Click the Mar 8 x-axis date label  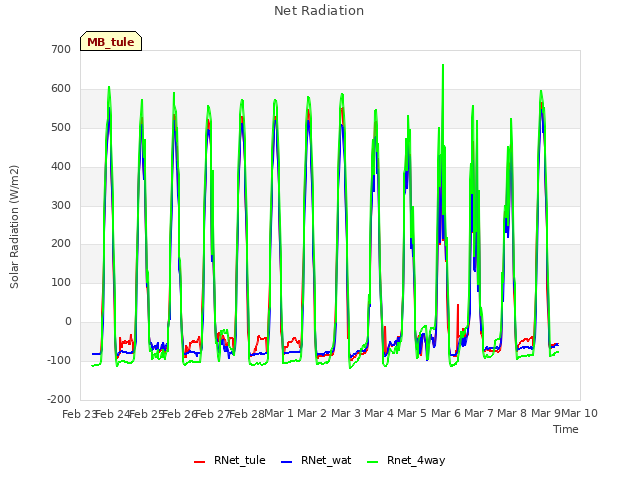point(512,413)
